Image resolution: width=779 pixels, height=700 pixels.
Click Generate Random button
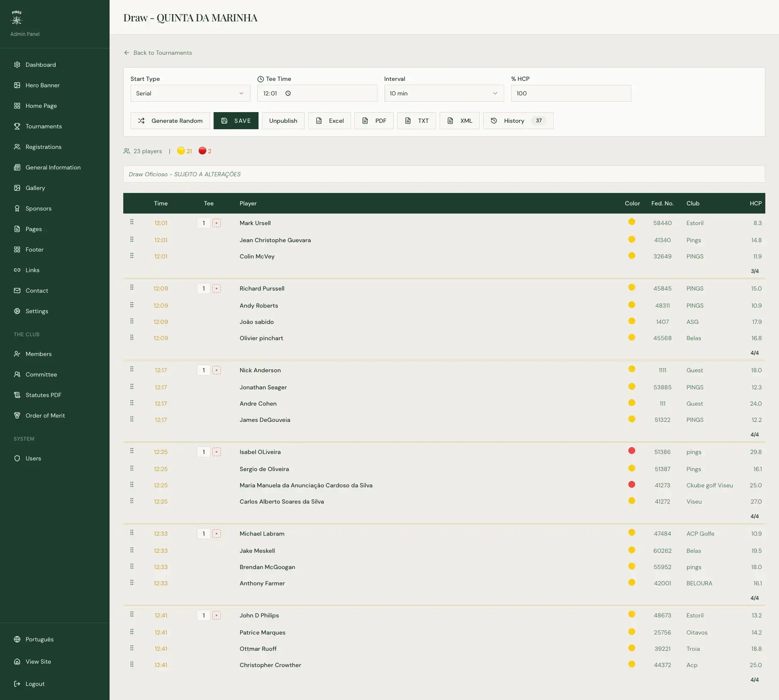170,121
